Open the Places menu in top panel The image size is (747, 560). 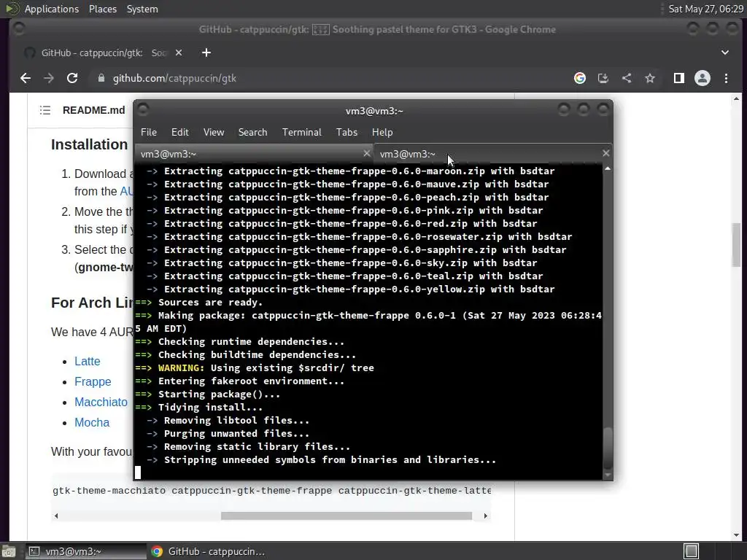(x=102, y=9)
